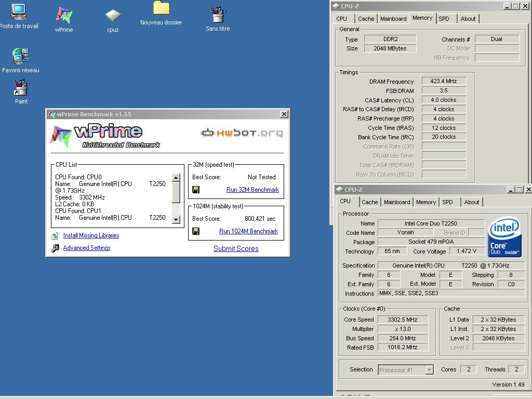Click the Rated FSB 1016.2 MHz value
This screenshot has width=532, height=399.
click(x=403, y=347)
